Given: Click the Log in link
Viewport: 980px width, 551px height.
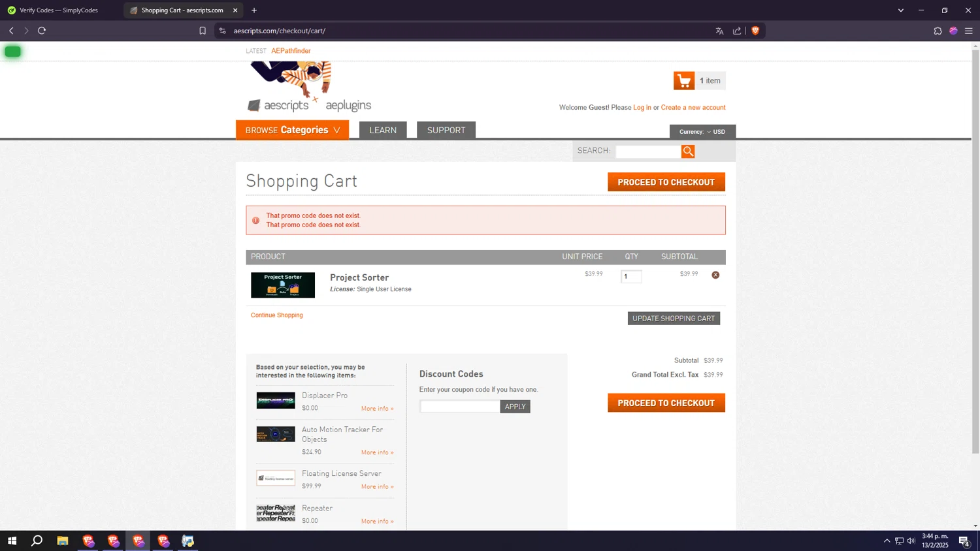Looking at the screenshot, I should [x=642, y=108].
